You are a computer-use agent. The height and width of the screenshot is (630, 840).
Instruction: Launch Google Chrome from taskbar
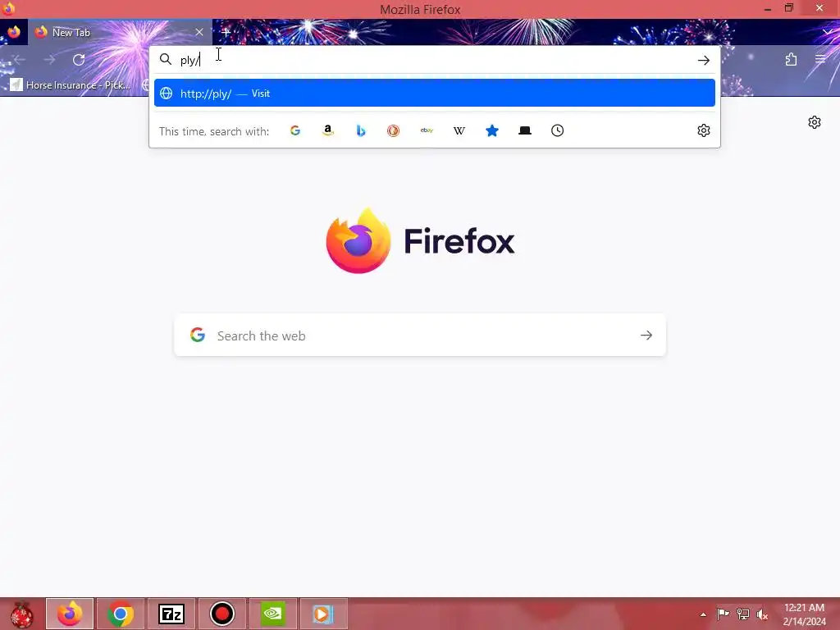[120, 614]
